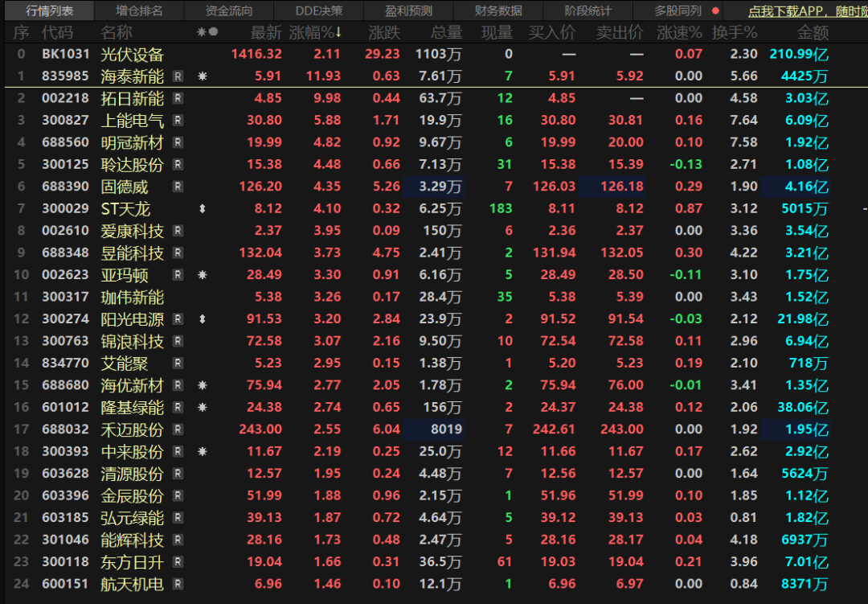Click the R badge next to 隆基绿能

(178, 407)
